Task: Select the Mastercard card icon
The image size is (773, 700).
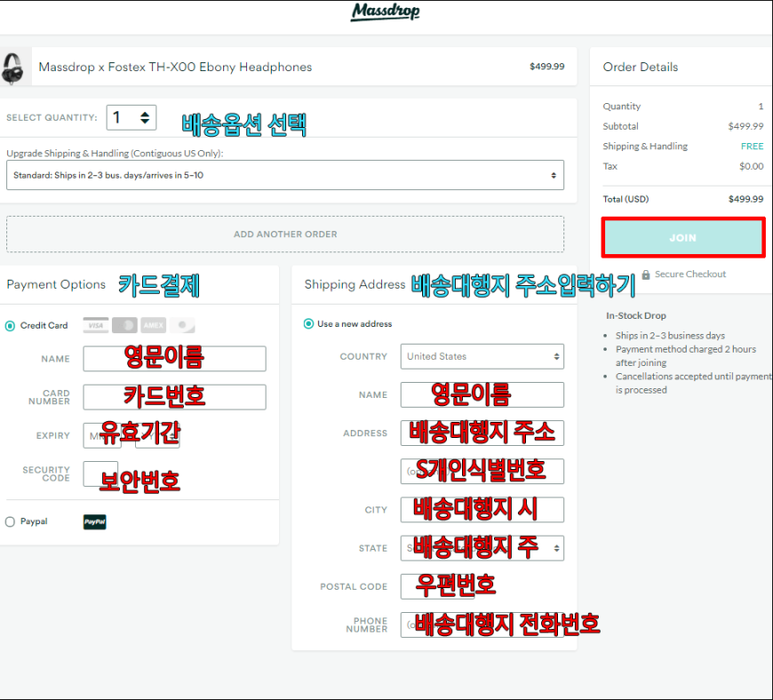Action: 124,325
